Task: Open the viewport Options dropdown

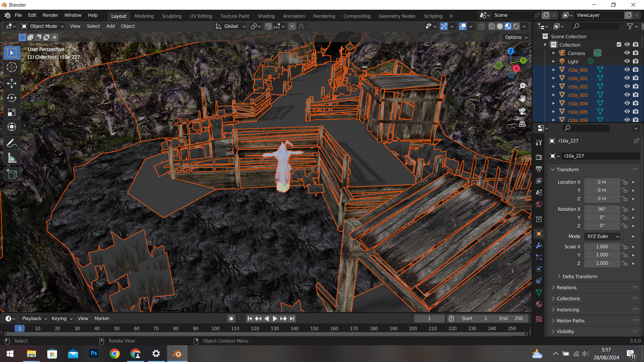Action: (516, 38)
